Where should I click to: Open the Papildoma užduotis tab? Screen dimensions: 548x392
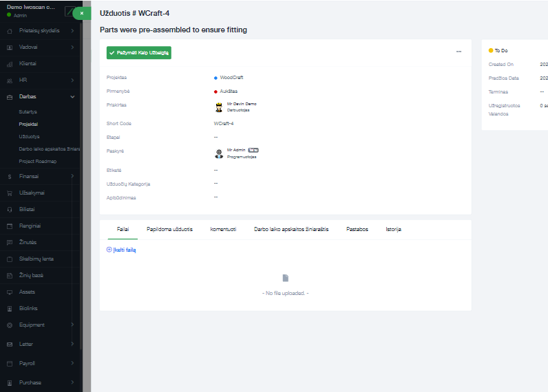tap(169, 229)
